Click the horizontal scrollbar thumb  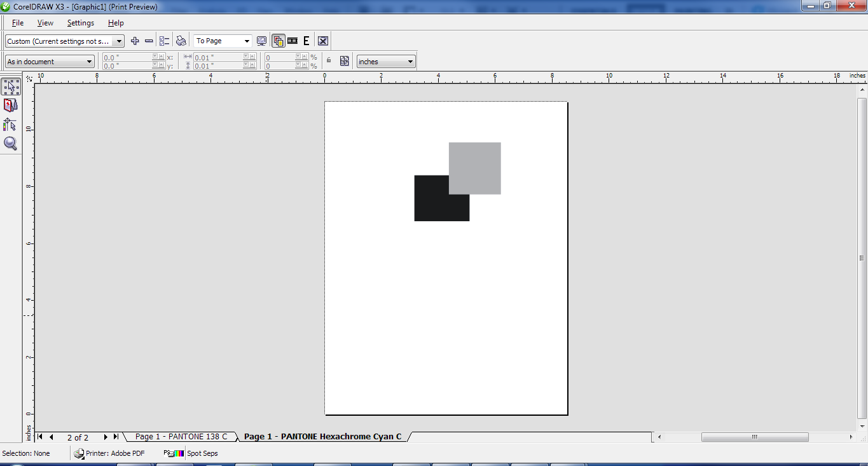click(755, 437)
